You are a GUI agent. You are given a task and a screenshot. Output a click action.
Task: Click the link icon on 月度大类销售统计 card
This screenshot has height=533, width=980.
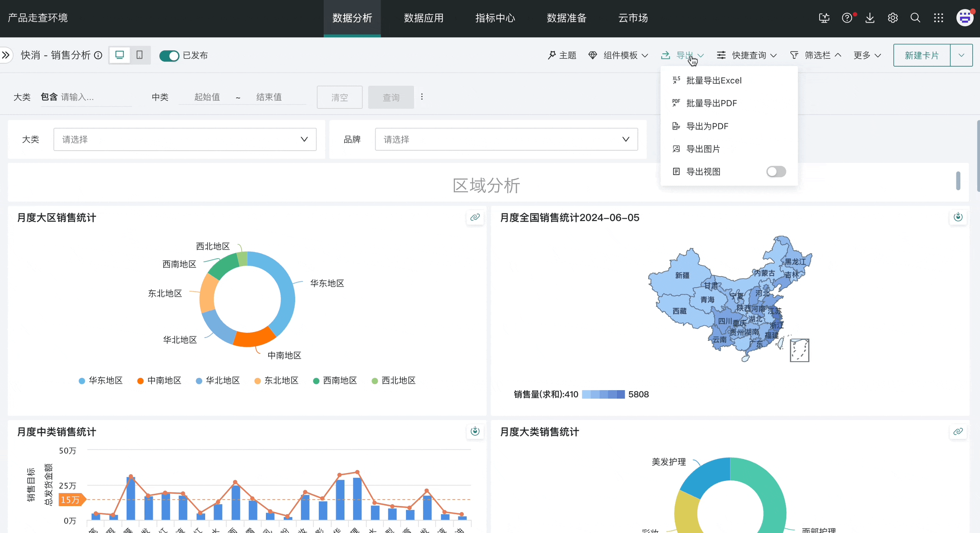pos(958,431)
